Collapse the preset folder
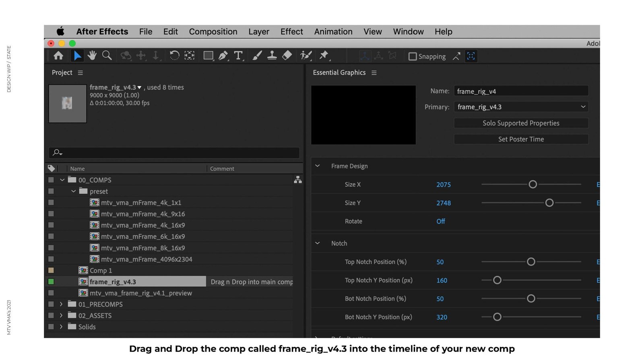 73,191
